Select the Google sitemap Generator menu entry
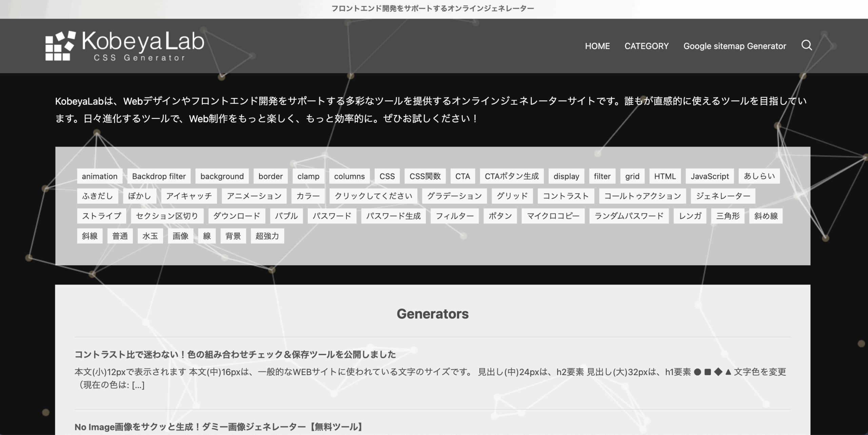868x435 pixels. tap(735, 46)
